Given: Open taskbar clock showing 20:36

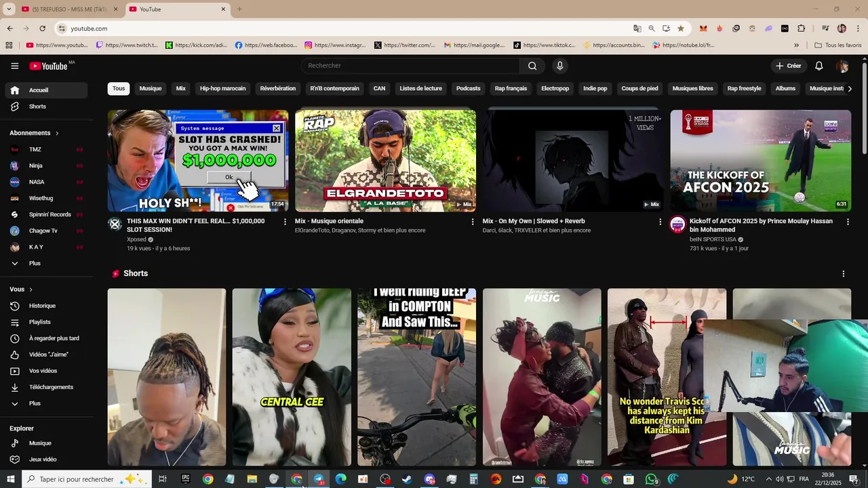Looking at the screenshot, I should (827, 479).
